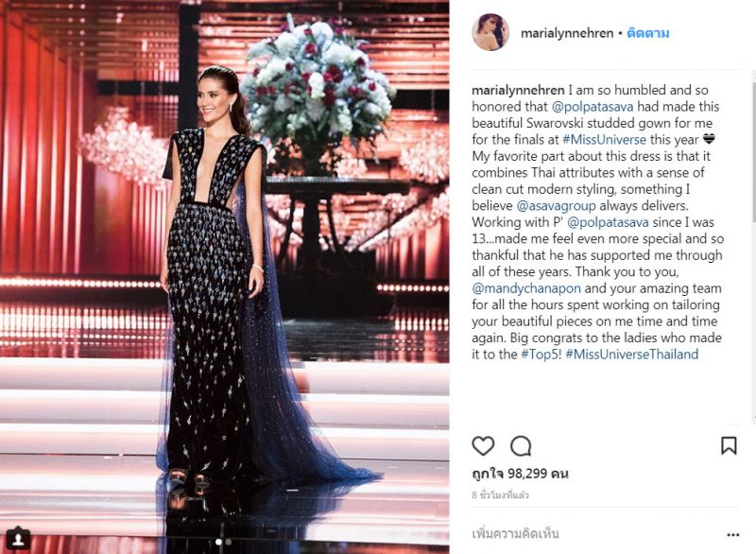Open the #Top5 hashtag
Screen dimensions: 756x554
coord(541,355)
